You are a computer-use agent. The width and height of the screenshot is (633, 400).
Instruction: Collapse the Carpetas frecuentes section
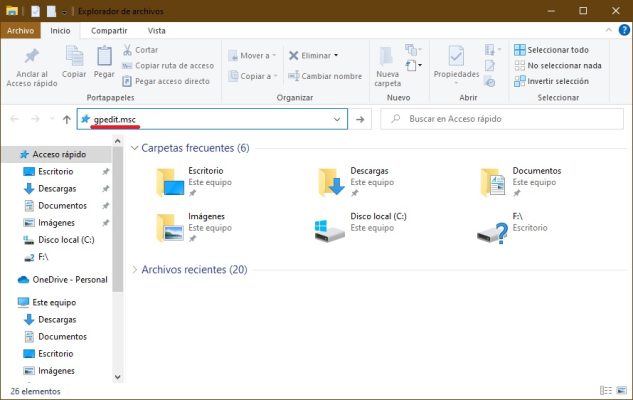tap(134, 148)
